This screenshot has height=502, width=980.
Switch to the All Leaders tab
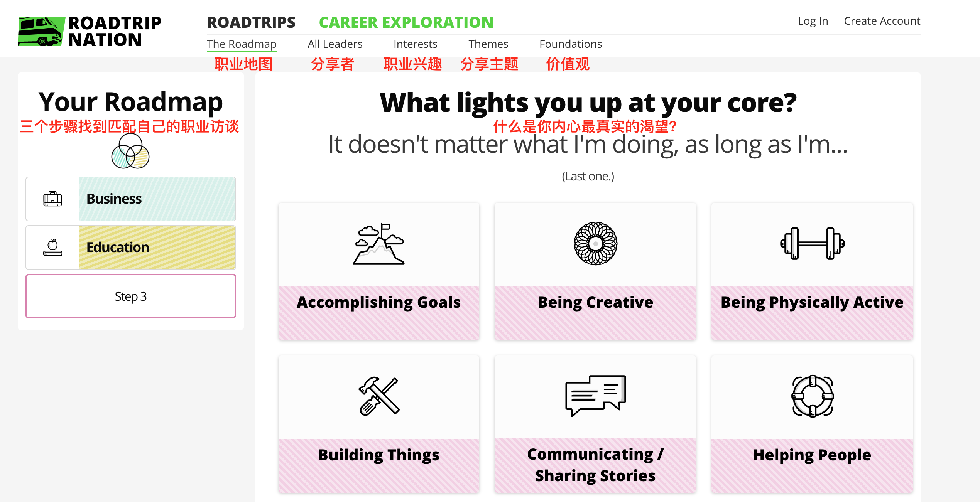tap(335, 44)
